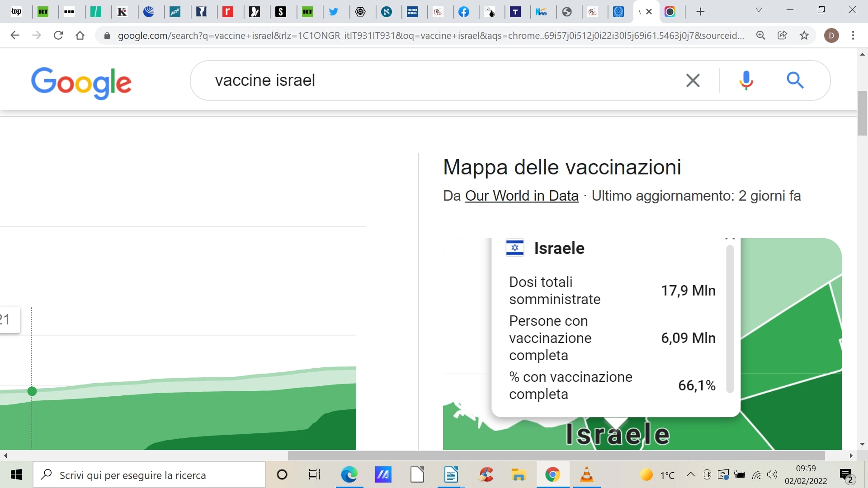
Task: Open Cortana from the taskbar circle
Action: point(282,475)
